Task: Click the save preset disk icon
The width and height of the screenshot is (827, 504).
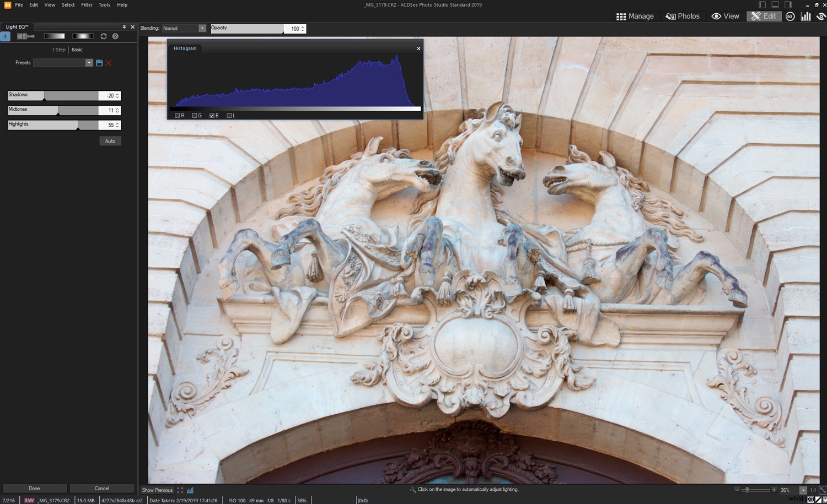Action: coord(99,63)
